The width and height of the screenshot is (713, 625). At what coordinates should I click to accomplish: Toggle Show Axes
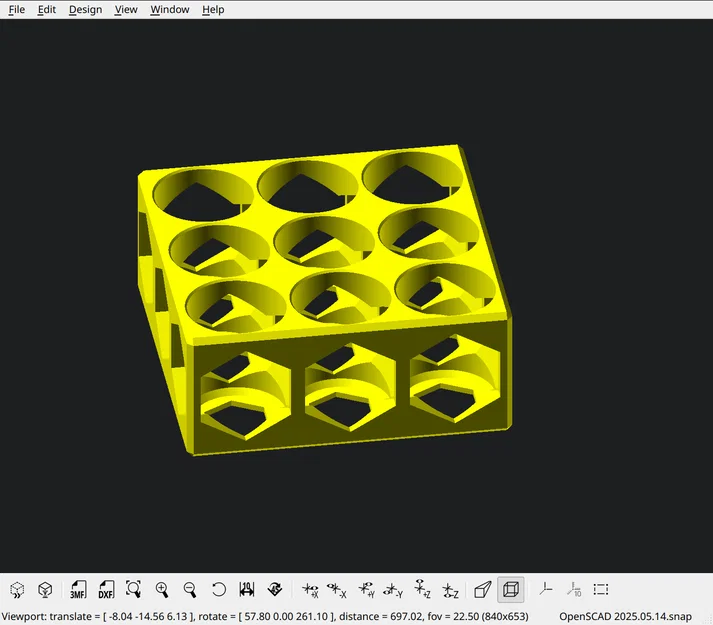pyautogui.click(x=546, y=590)
